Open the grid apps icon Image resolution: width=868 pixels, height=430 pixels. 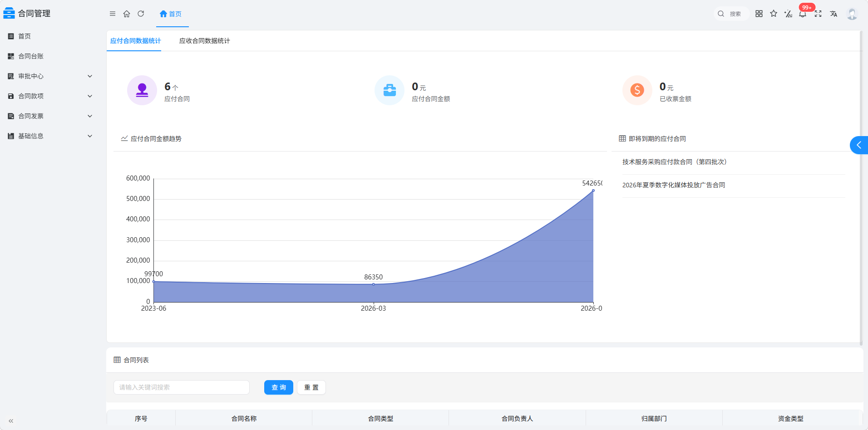[x=759, y=14]
